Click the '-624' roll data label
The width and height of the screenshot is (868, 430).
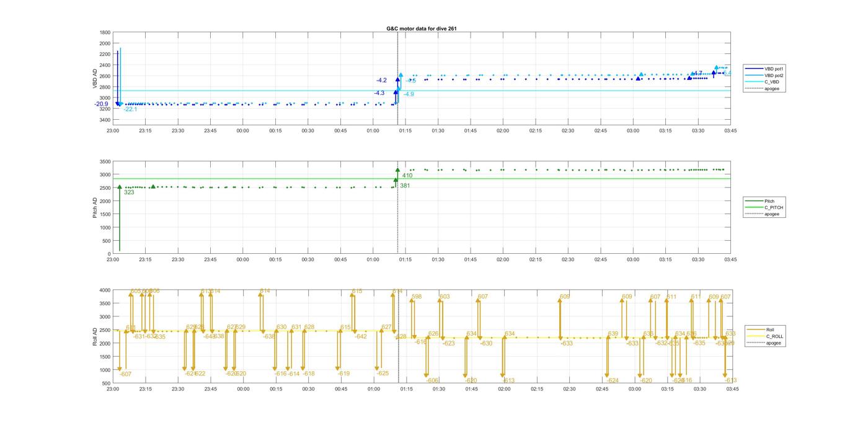click(613, 380)
